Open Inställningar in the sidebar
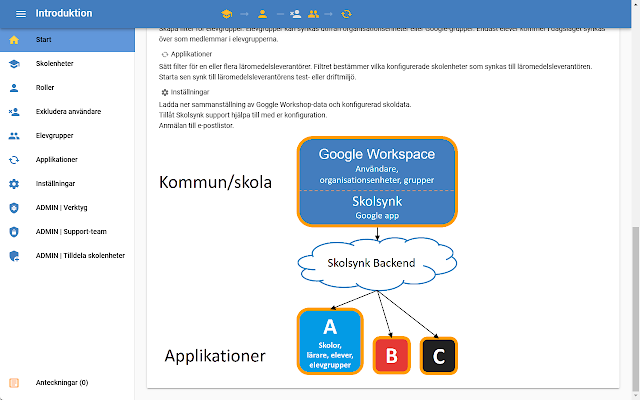Viewport: 640px width, 400px height. click(67, 184)
